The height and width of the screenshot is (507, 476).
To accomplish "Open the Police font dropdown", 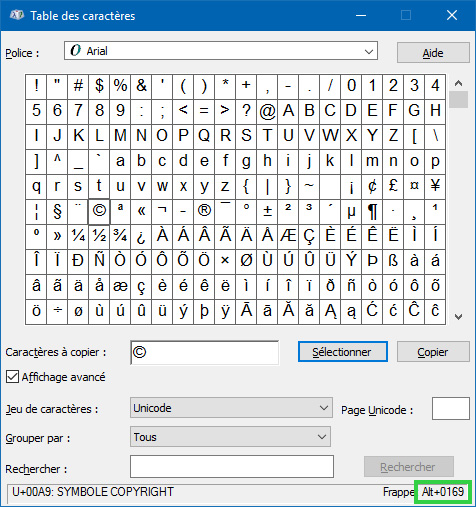I will click(221, 51).
